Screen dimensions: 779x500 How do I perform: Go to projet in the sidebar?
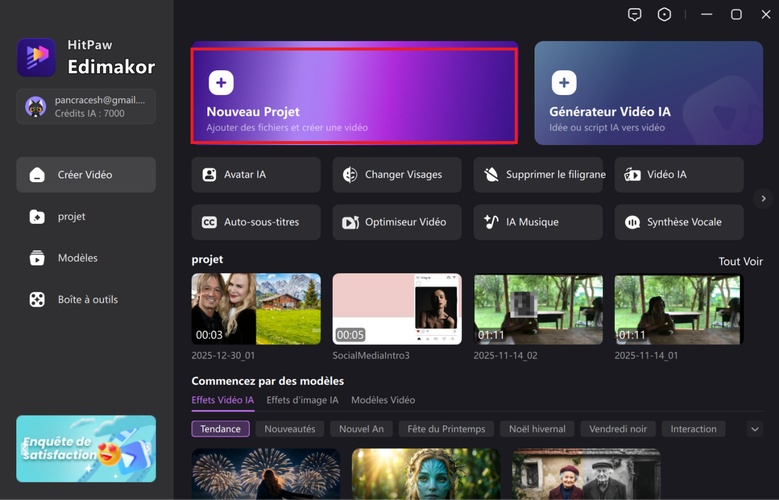(x=86, y=217)
